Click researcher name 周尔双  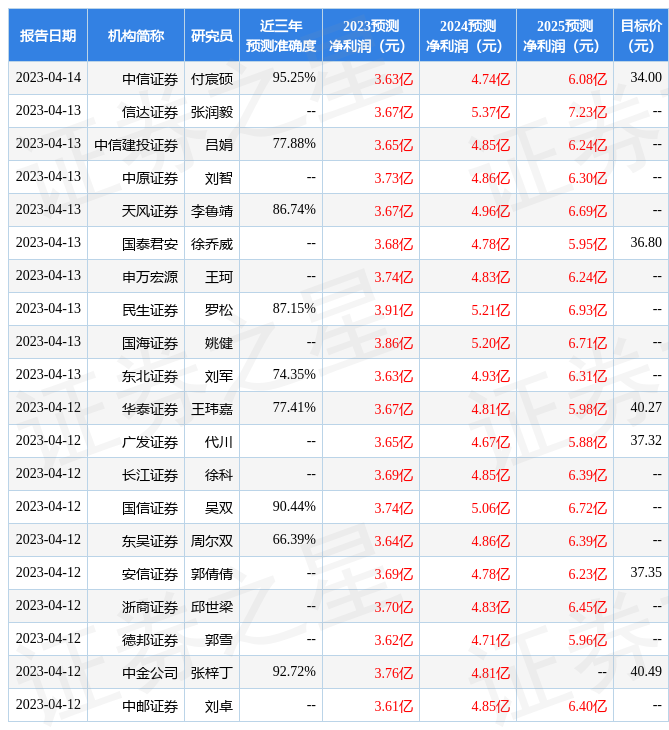pos(212,541)
